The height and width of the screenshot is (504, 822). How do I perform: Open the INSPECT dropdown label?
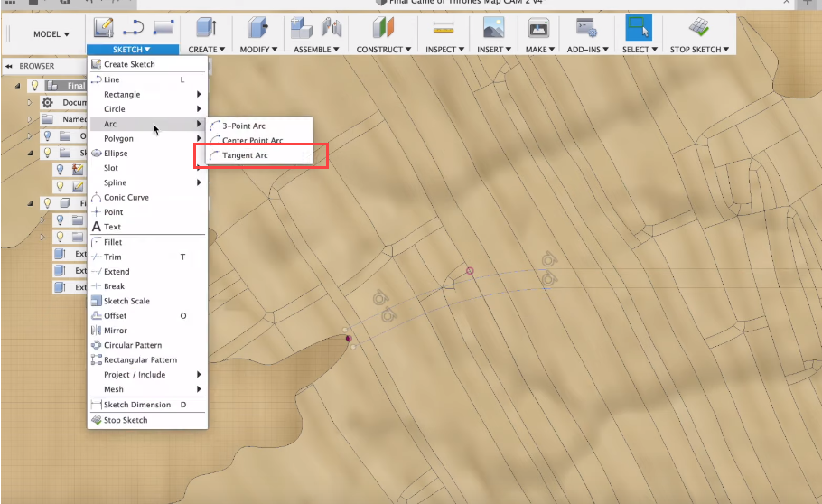coord(444,50)
